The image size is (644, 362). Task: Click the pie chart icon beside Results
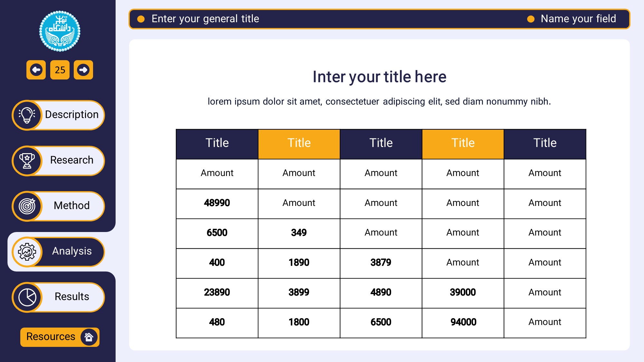[x=27, y=297]
